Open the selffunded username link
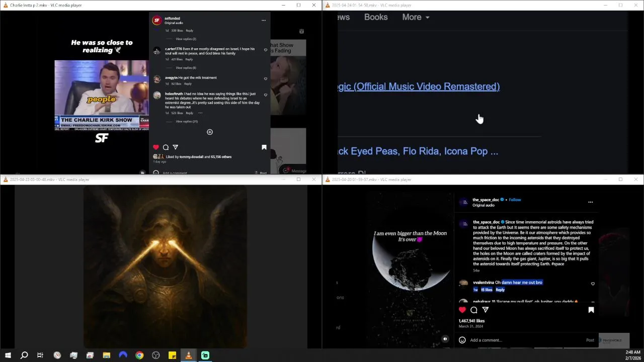Image resolution: width=644 pixels, height=362 pixels. click(x=172, y=19)
